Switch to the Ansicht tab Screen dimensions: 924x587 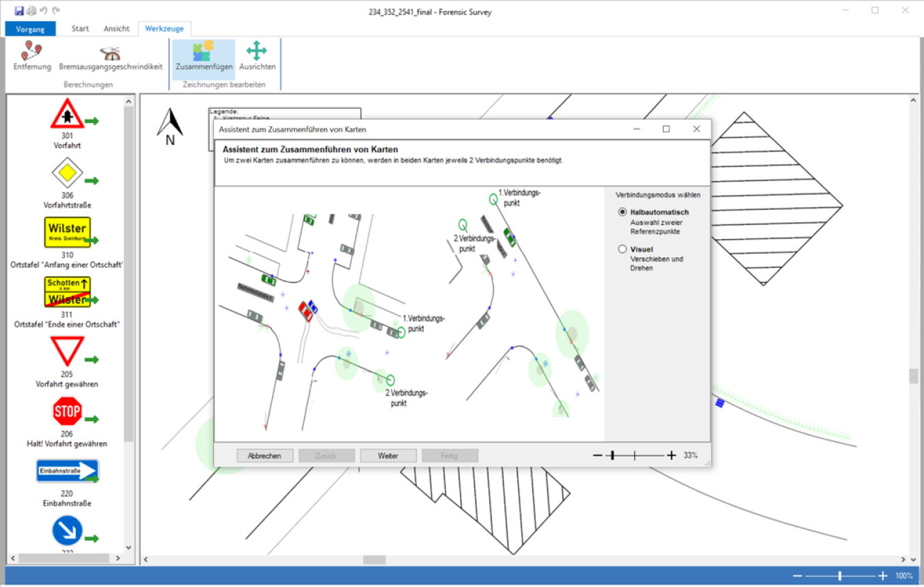(x=116, y=29)
